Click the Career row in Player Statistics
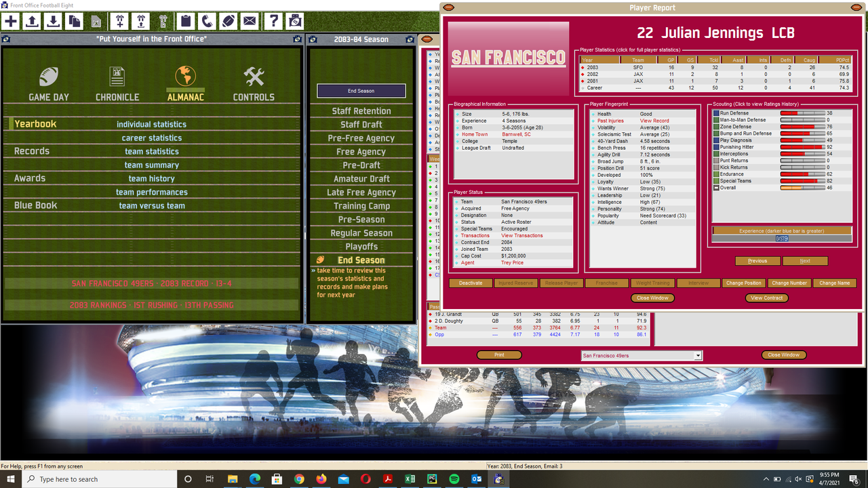 tap(715, 88)
